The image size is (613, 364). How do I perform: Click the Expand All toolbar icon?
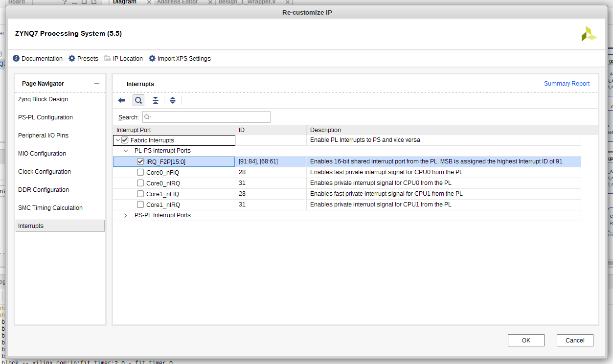click(x=173, y=100)
